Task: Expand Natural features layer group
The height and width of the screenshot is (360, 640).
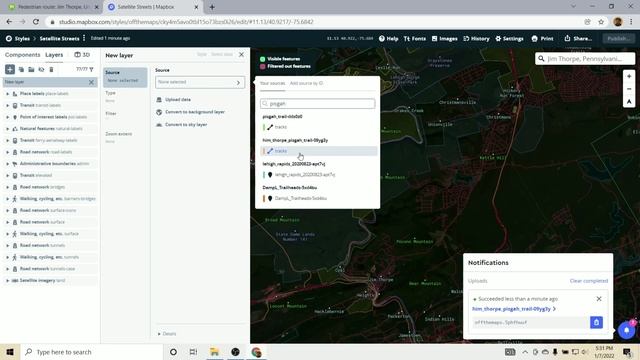Action: pyautogui.click(x=7, y=129)
